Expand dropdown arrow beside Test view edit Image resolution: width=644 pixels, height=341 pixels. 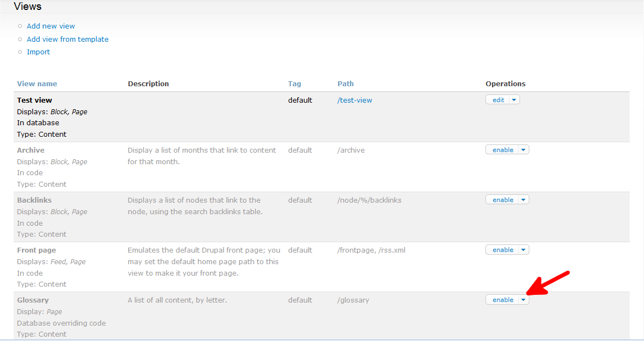(514, 100)
